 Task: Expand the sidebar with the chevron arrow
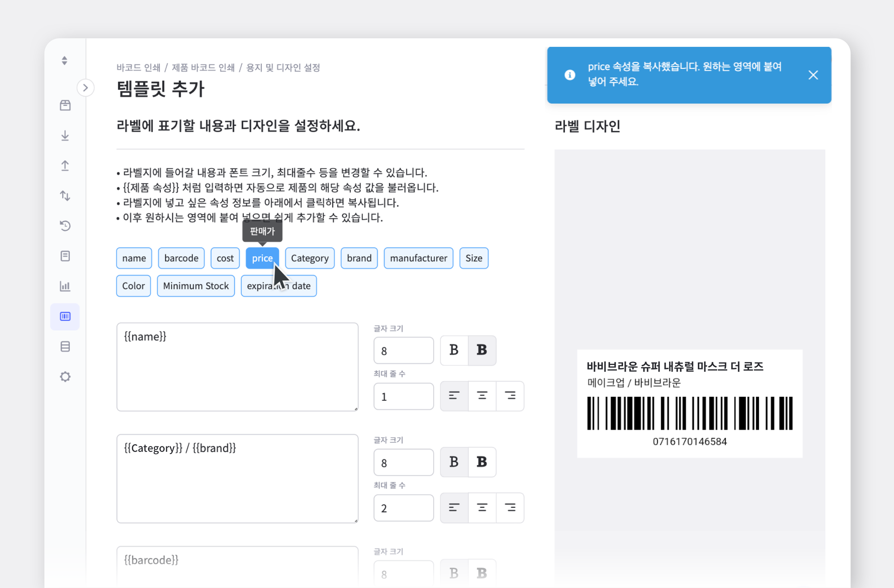(85, 88)
